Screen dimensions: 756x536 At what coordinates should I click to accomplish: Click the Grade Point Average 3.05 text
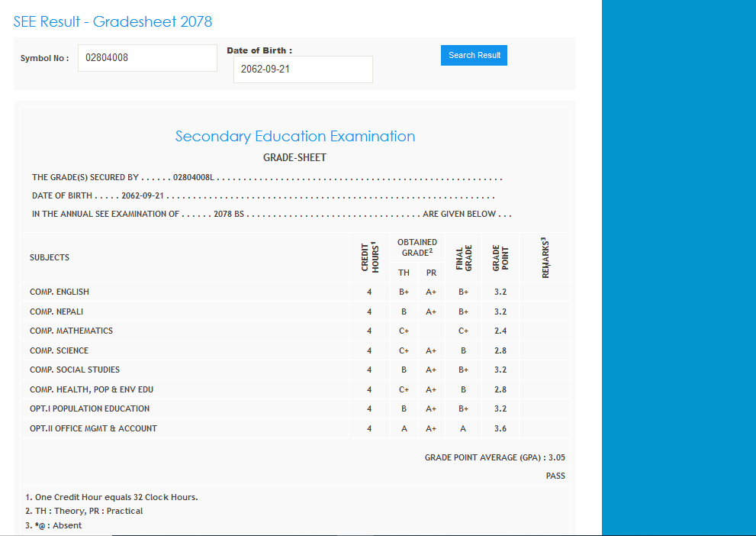tap(494, 458)
